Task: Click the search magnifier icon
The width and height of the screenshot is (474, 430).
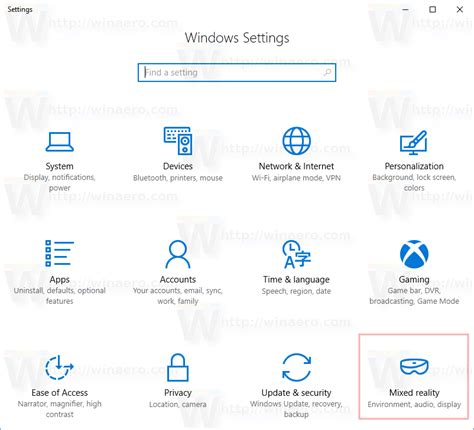Action: [327, 72]
